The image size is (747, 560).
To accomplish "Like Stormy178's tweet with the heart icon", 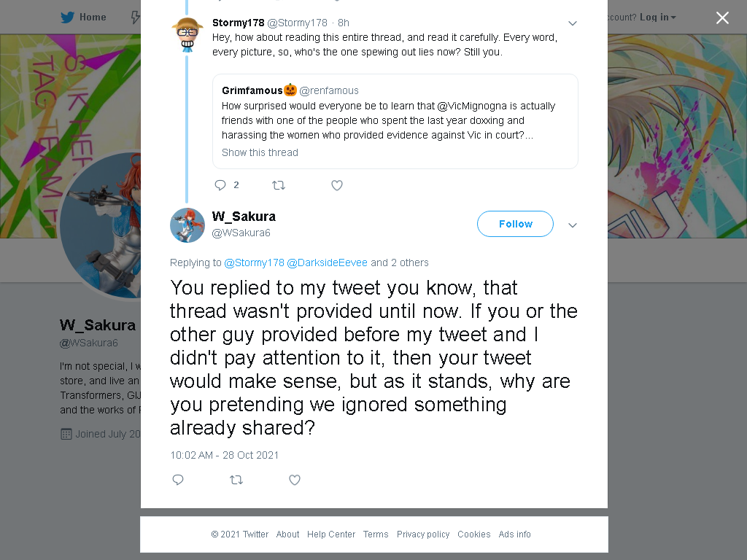I will pyautogui.click(x=337, y=185).
